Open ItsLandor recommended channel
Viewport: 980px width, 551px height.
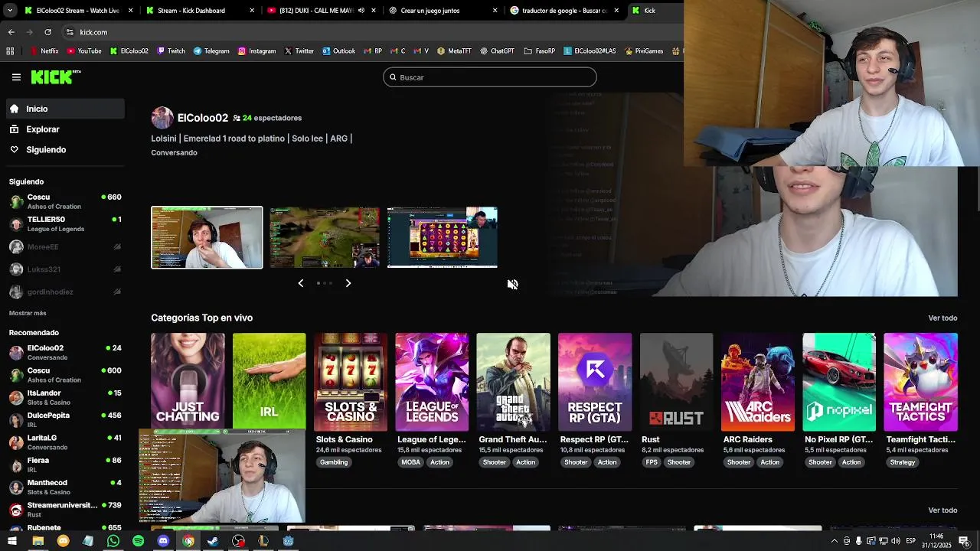pos(65,397)
